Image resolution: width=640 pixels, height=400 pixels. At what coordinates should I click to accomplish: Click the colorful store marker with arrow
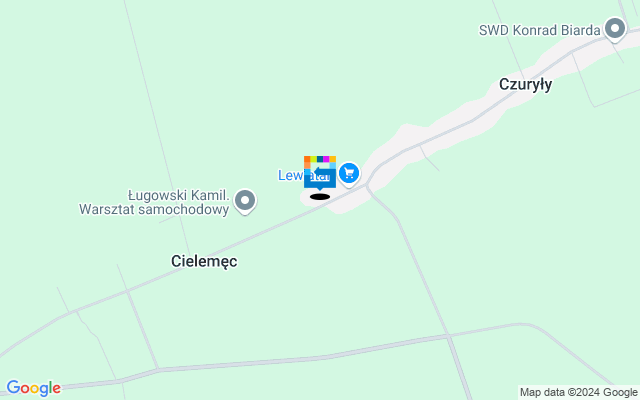coord(320,172)
